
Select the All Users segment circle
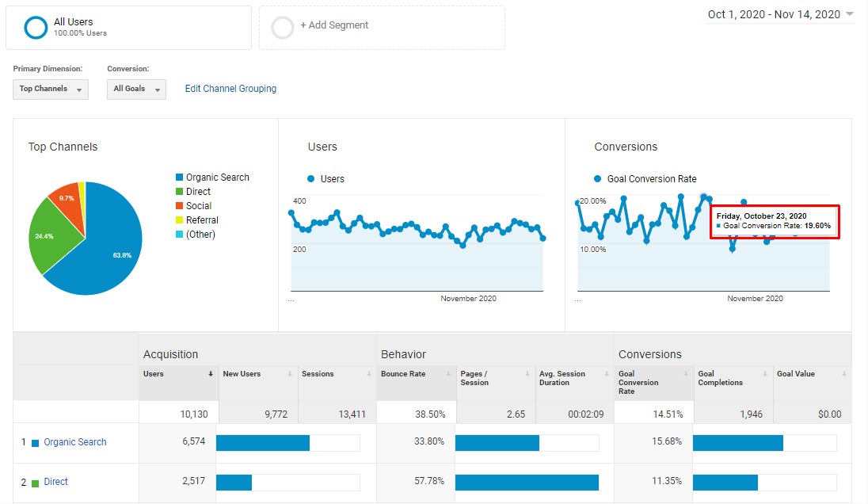coord(34,27)
